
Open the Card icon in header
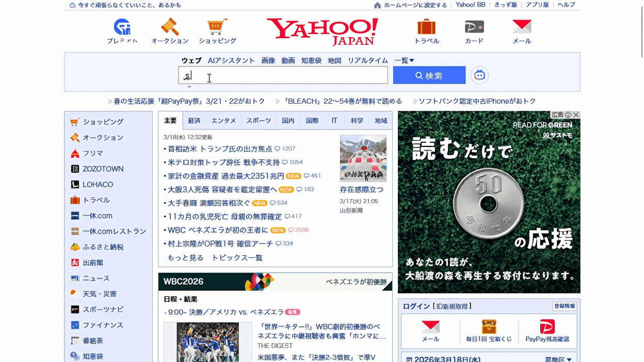[x=474, y=27]
